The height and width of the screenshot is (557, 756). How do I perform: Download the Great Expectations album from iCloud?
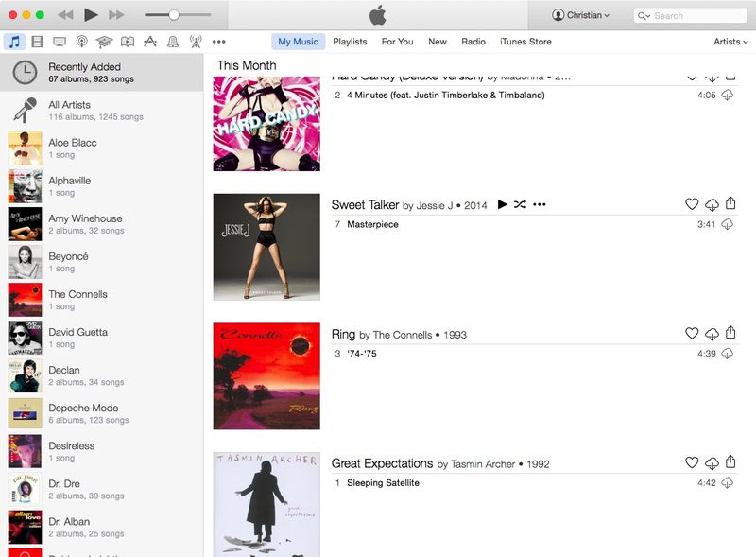pos(712,462)
